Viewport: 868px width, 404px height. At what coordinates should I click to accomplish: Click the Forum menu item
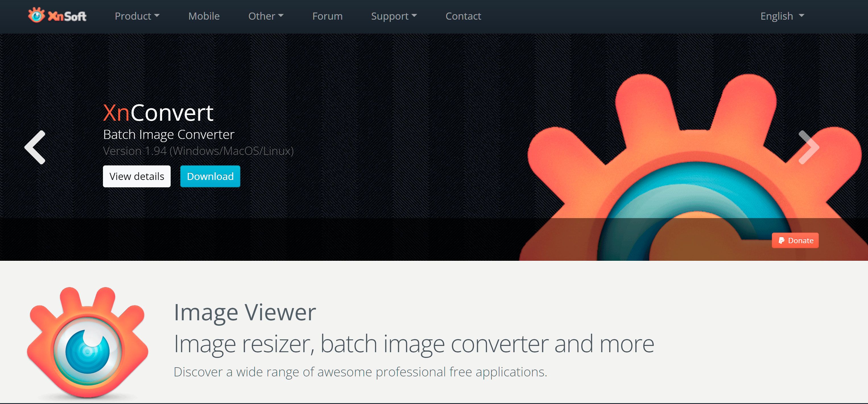327,16
